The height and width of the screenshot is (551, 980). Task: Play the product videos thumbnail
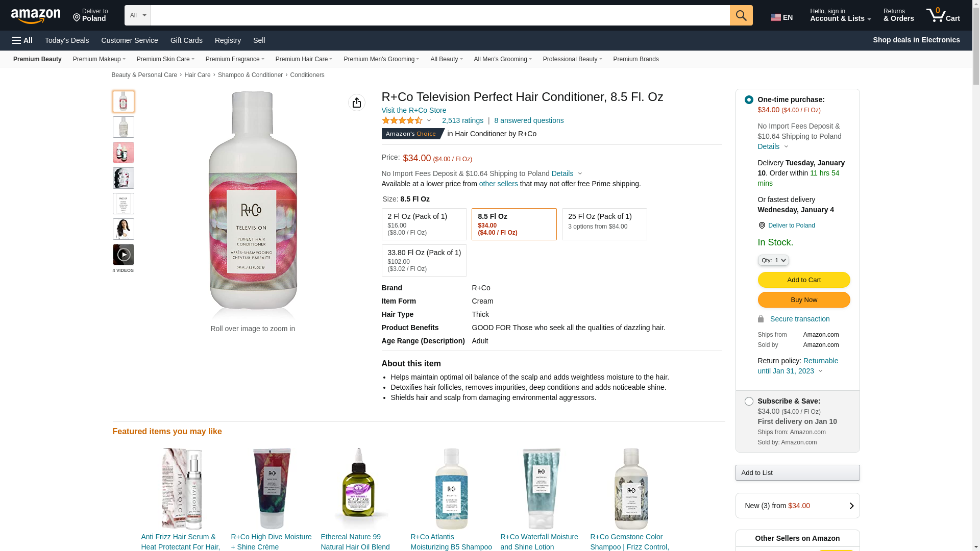(x=123, y=255)
